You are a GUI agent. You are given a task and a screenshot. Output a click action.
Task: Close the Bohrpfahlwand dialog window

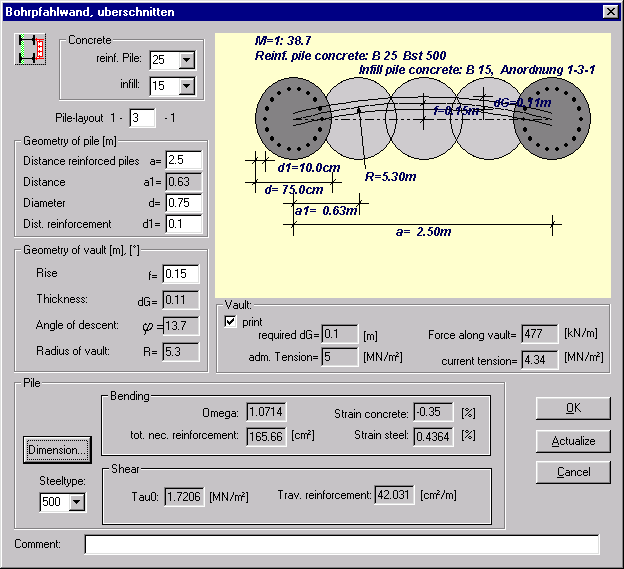coord(610,12)
